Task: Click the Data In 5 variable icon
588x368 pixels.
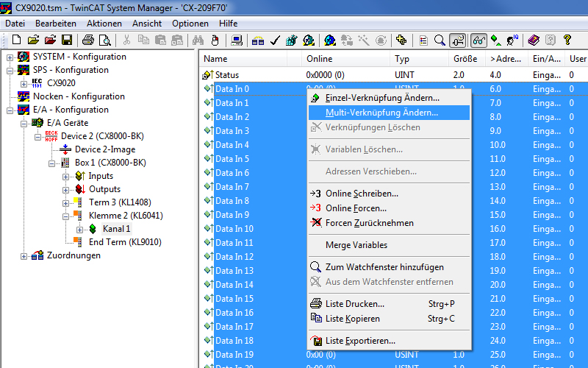Action: [208, 158]
